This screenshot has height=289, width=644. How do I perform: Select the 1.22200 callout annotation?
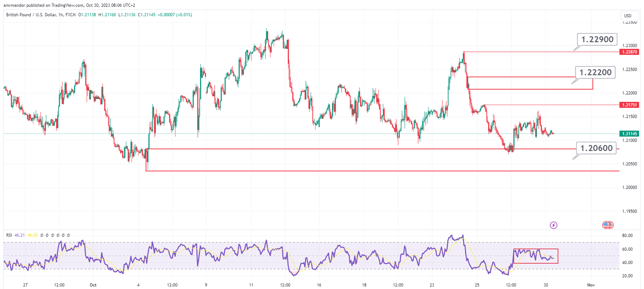click(x=595, y=72)
